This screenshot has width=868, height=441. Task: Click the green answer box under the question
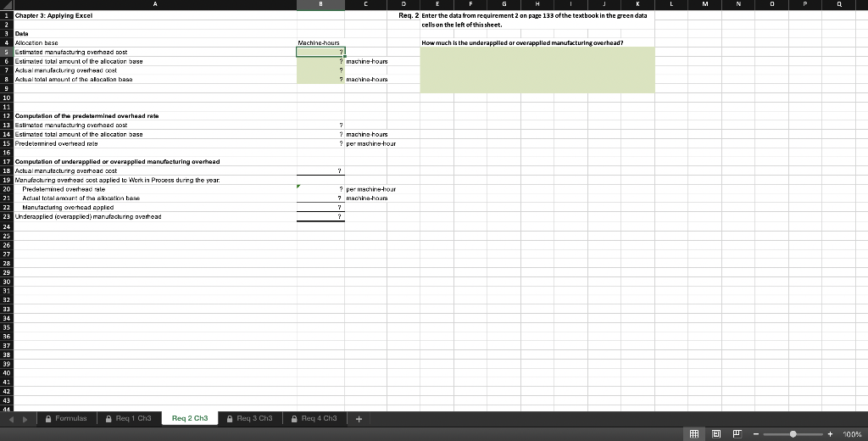coord(537,70)
